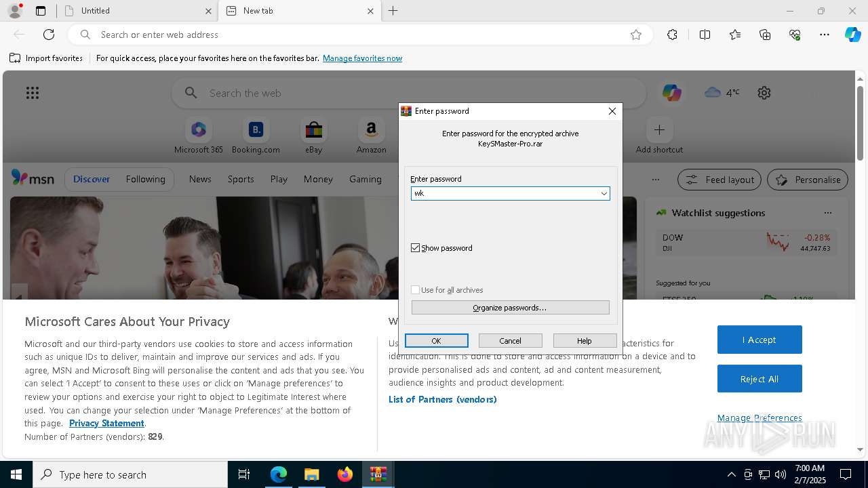The image size is (868, 488).
Task: Open new tab plus button
Action: [x=393, y=11]
